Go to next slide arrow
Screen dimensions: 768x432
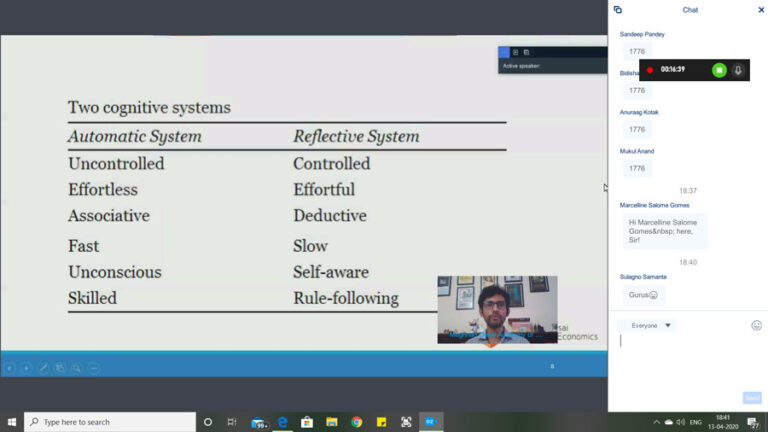(x=26, y=368)
